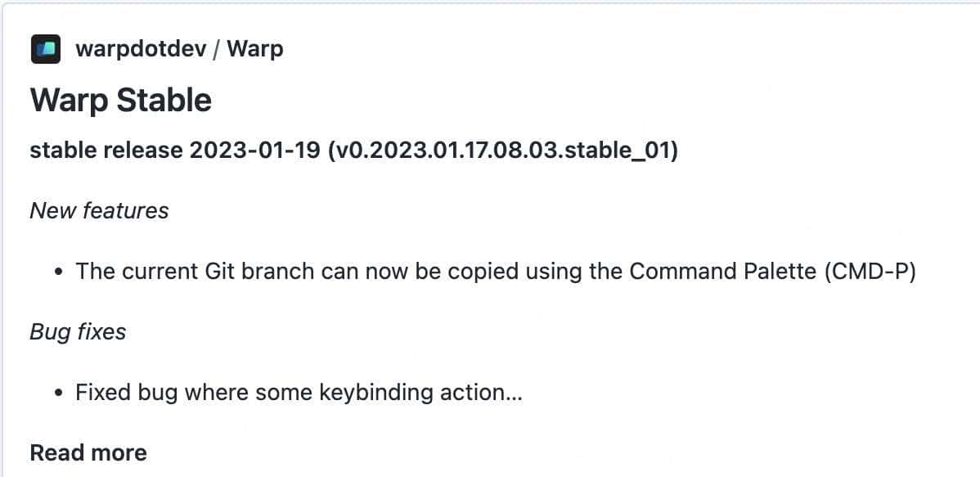Click the Warp app logo icon
The height and width of the screenshot is (477, 980).
pos(46,49)
